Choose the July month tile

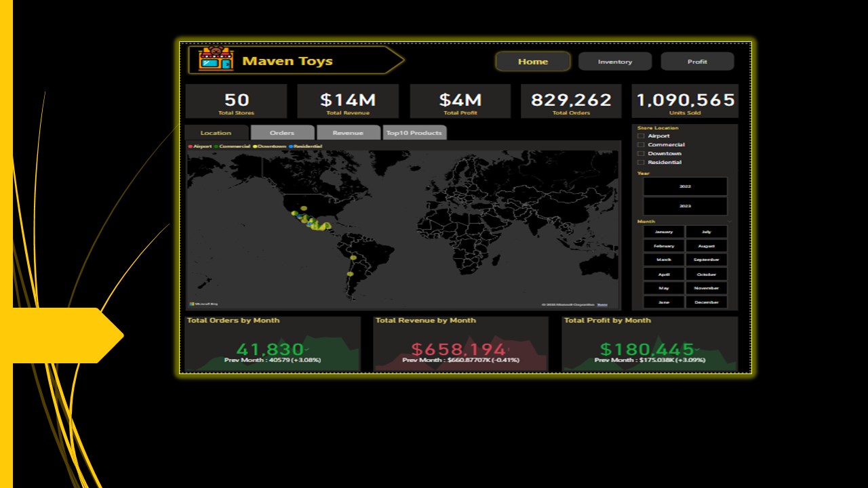click(x=707, y=232)
